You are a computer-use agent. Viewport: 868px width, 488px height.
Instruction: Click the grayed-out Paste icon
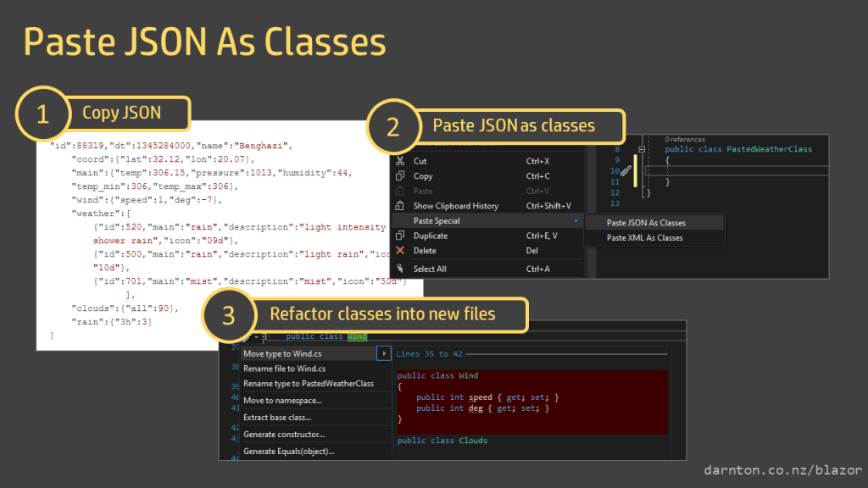[400, 191]
